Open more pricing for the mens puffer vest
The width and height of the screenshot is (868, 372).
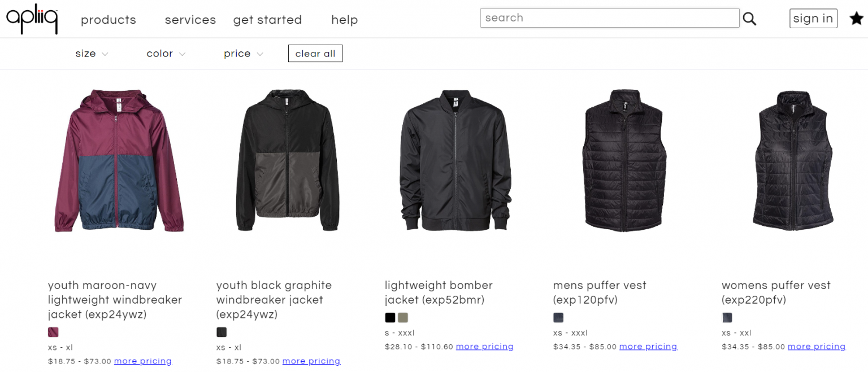coord(648,346)
